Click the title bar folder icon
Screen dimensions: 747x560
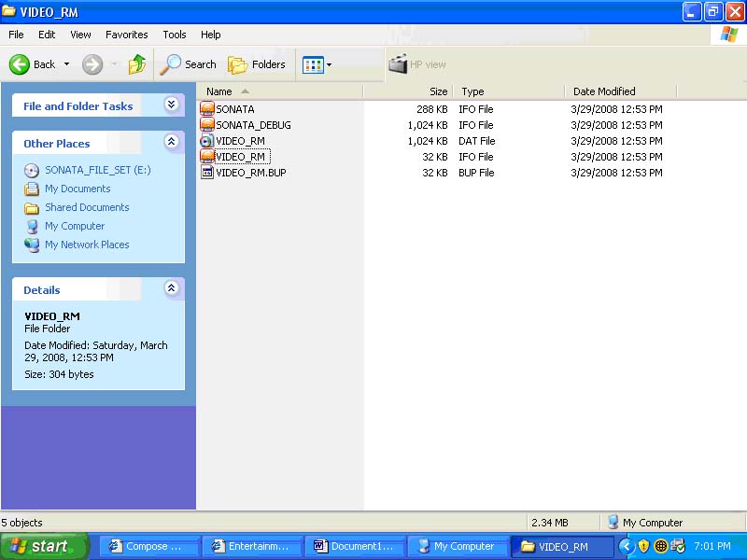pyautogui.click(x=8, y=11)
